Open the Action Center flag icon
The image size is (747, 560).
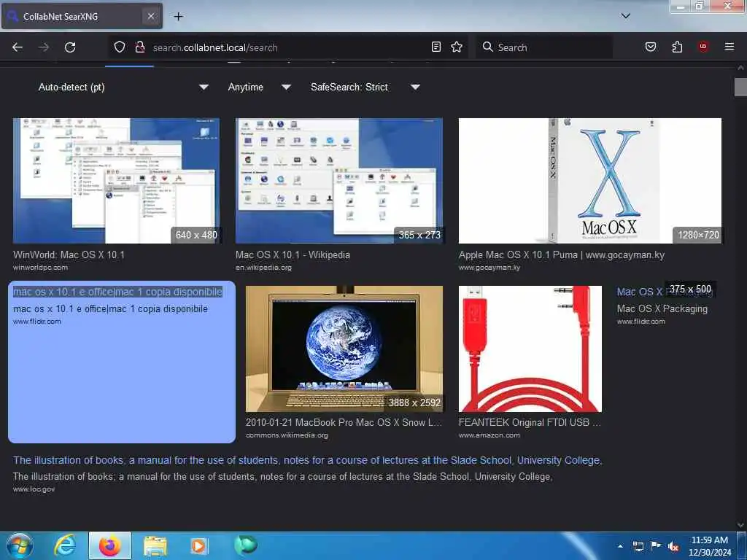pyautogui.click(x=656, y=546)
